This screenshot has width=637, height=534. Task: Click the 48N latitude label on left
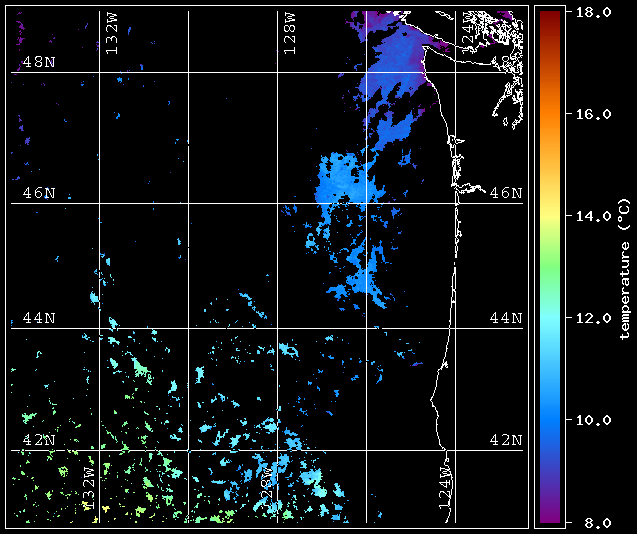pos(38,62)
